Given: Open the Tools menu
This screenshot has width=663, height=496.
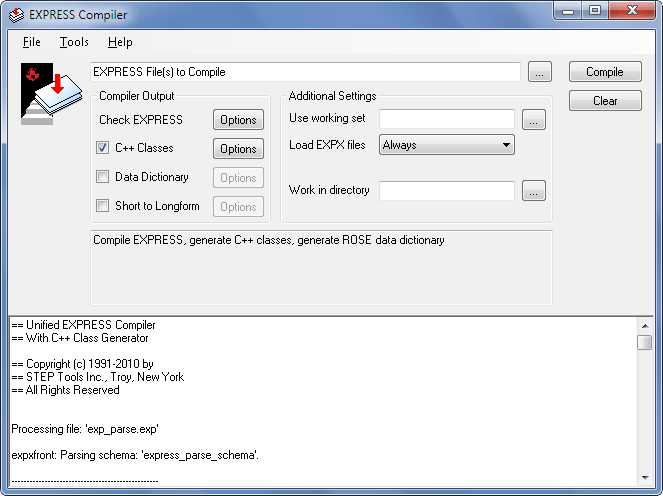Looking at the screenshot, I should click(74, 42).
